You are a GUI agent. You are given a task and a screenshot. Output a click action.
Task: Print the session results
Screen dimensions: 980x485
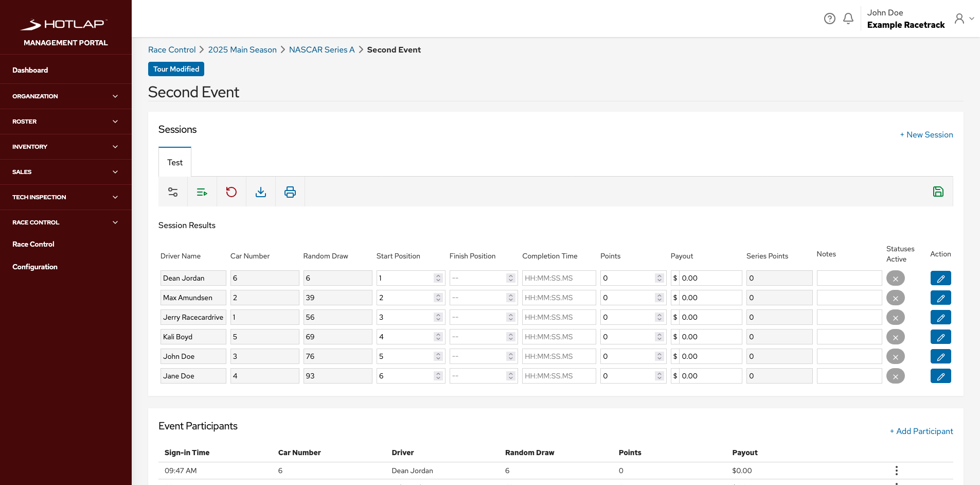pyautogui.click(x=290, y=192)
